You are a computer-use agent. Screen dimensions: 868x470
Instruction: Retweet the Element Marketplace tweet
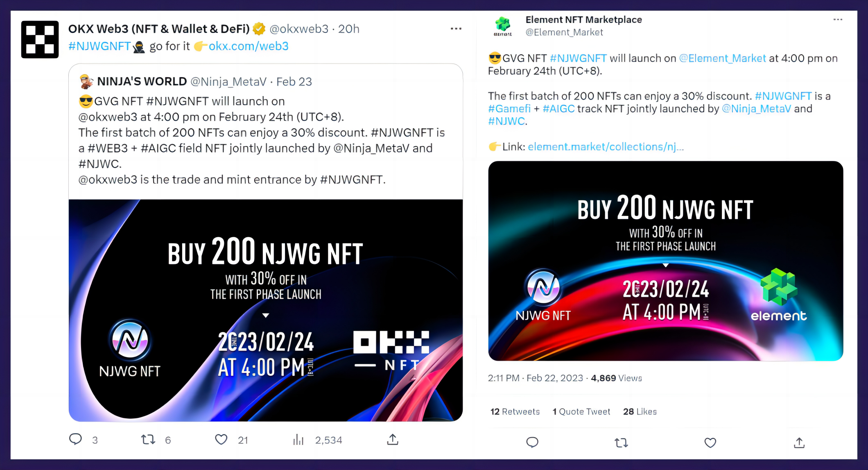pos(621,443)
